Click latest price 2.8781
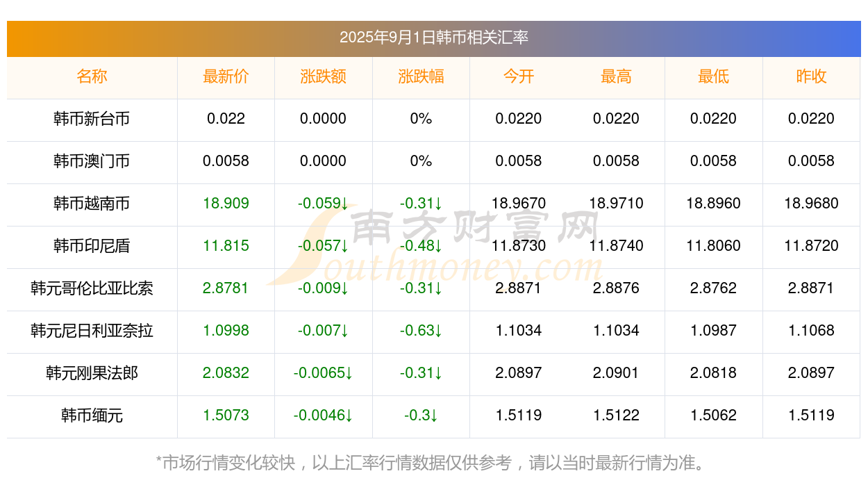 (226, 288)
